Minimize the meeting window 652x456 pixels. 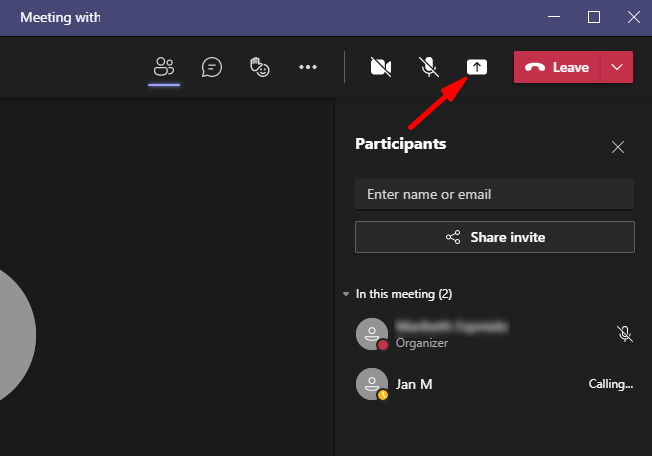(x=550, y=17)
